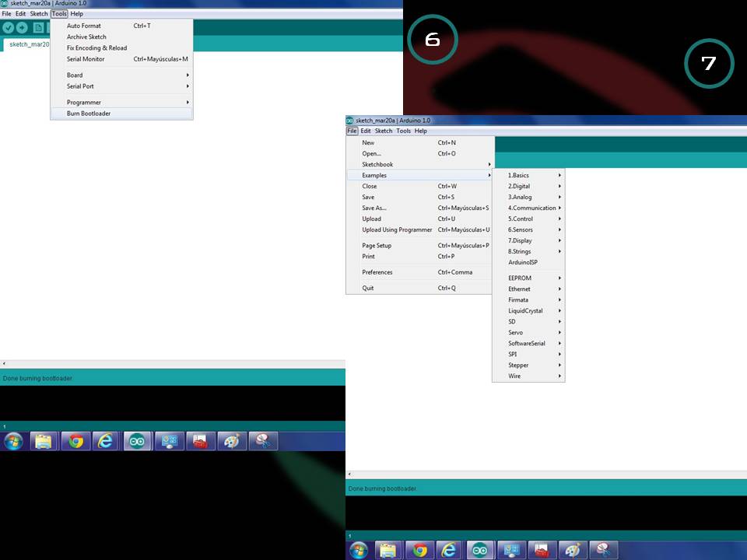Open the SoftwareSerial examples submenu
The image size is (747, 560).
coord(528,343)
